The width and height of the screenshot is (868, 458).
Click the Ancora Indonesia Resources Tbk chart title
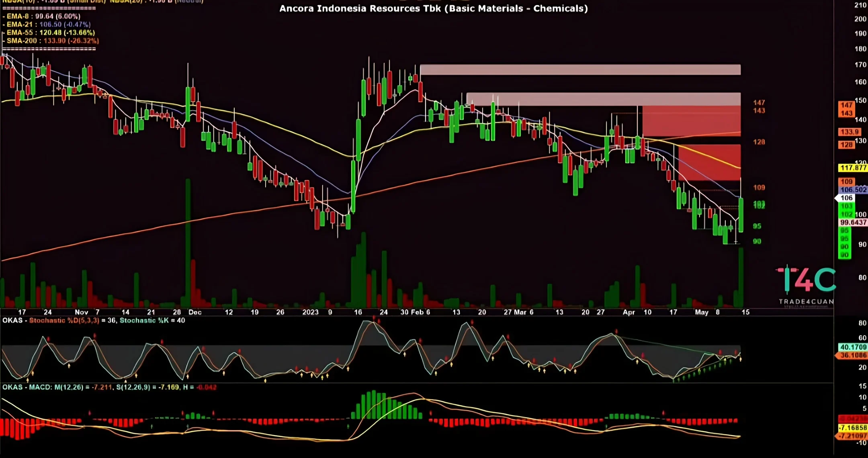(x=434, y=8)
